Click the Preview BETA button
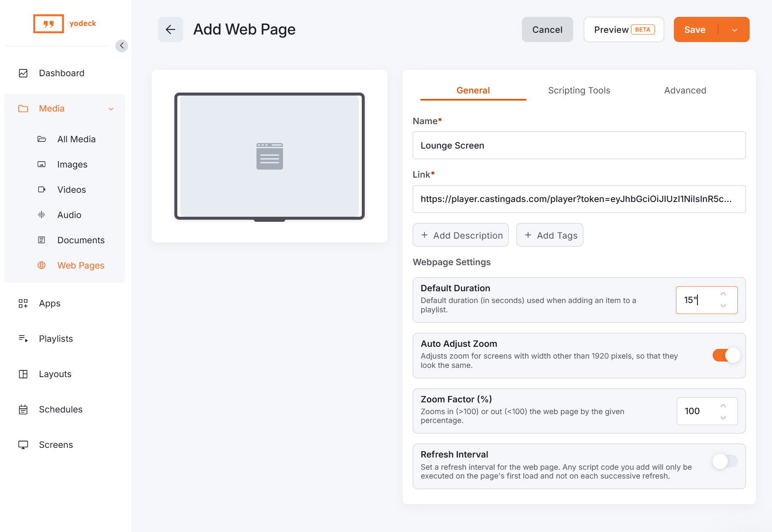 click(x=624, y=29)
